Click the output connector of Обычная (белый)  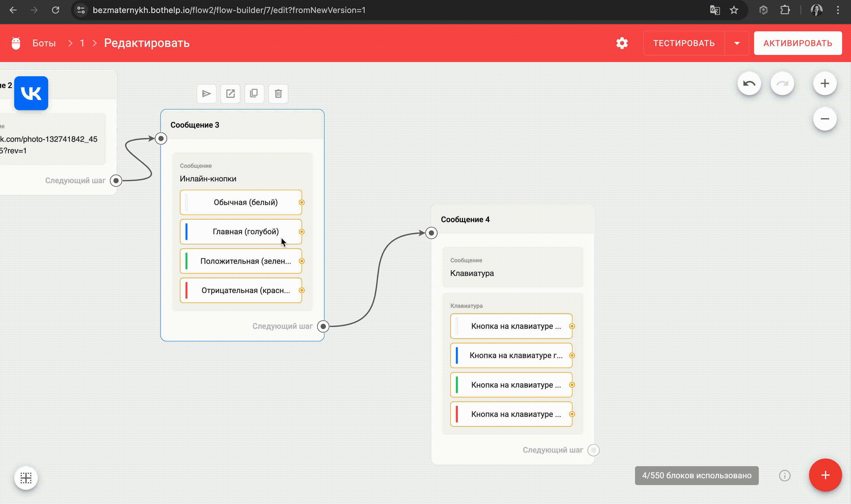[x=302, y=202]
